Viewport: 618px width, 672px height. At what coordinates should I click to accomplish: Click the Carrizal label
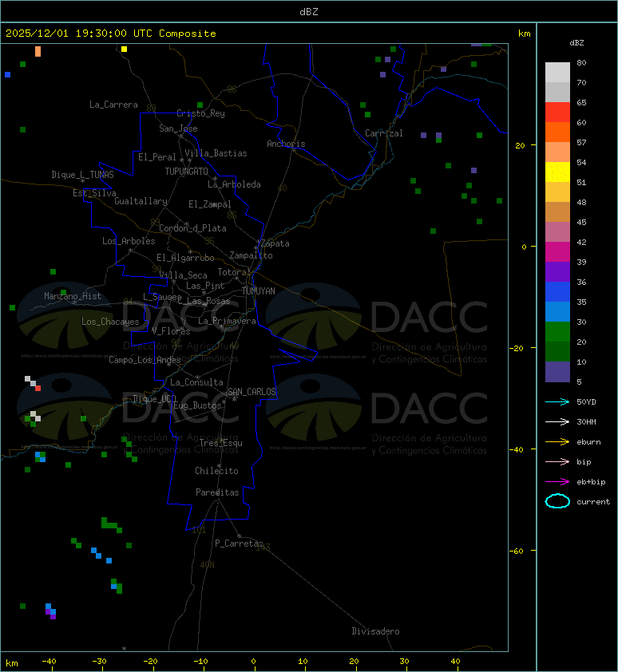(x=384, y=133)
